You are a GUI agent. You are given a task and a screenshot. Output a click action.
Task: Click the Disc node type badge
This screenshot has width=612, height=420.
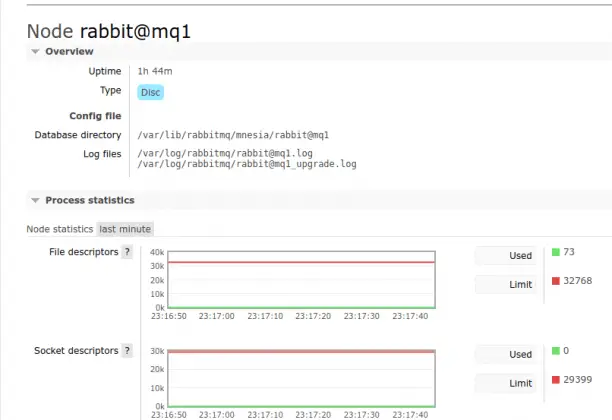point(150,92)
